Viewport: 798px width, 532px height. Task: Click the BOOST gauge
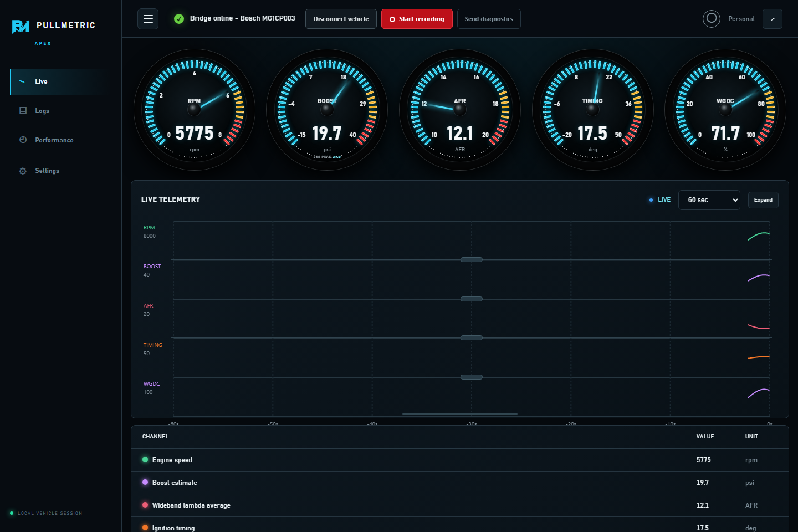pyautogui.click(x=327, y=110)
